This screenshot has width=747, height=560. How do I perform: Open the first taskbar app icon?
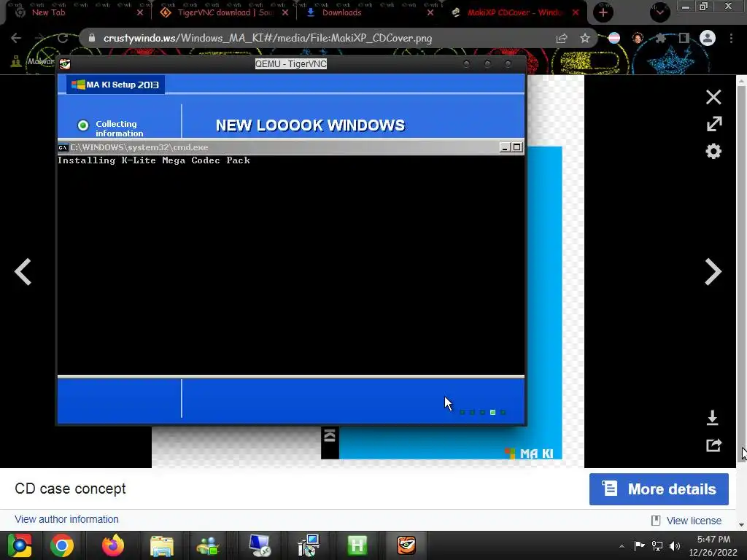coord(19,545)
